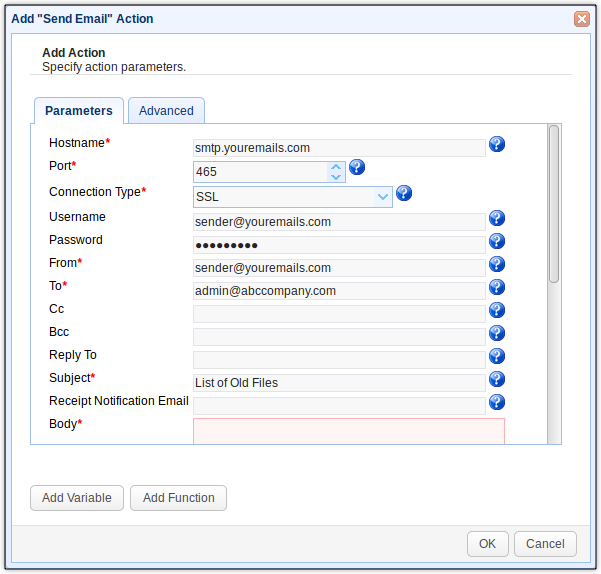Click the help icon beside Port field
601x574 pixels.
[356, 168]
